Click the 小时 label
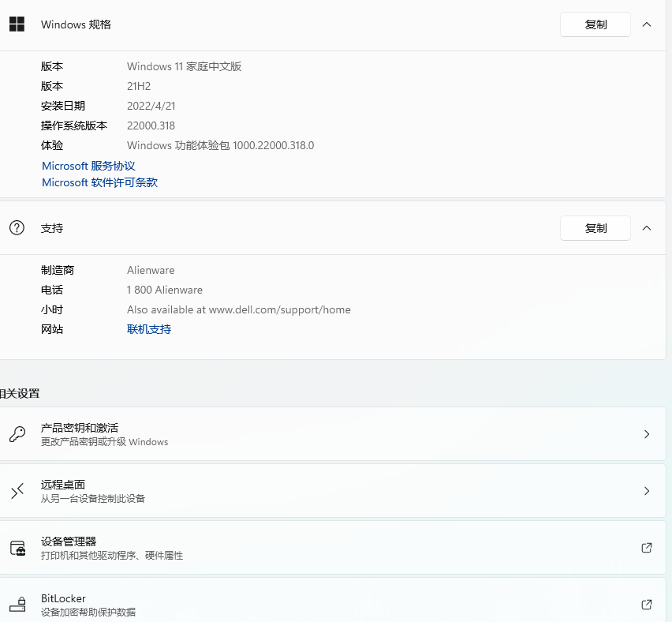This screenshot has height=622, width=672. (52, 309)
